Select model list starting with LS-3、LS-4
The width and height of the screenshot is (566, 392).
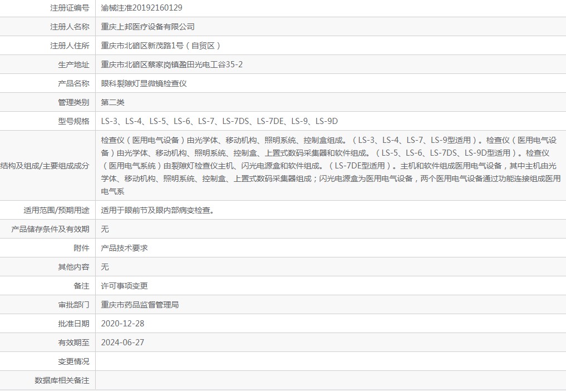pyautogui.click(x=219, y=121)
